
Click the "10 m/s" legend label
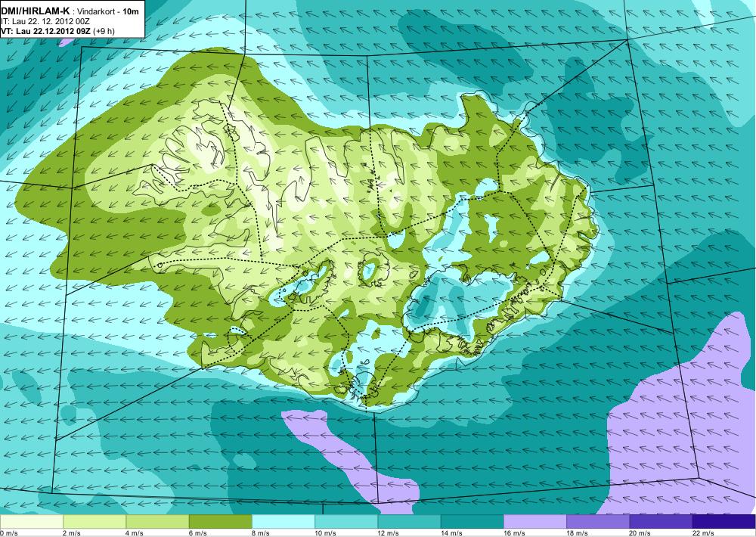pyautogui.click(x=325, y=533)
